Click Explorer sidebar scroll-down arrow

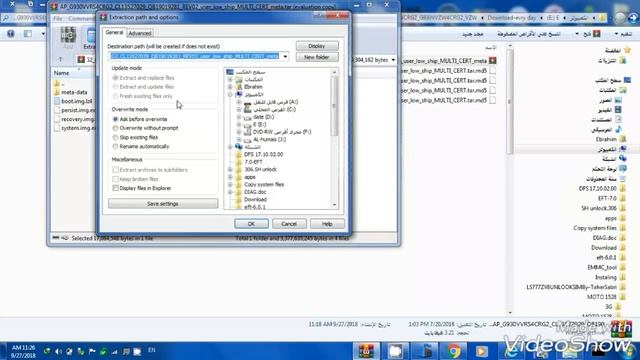tap(510, 313)
